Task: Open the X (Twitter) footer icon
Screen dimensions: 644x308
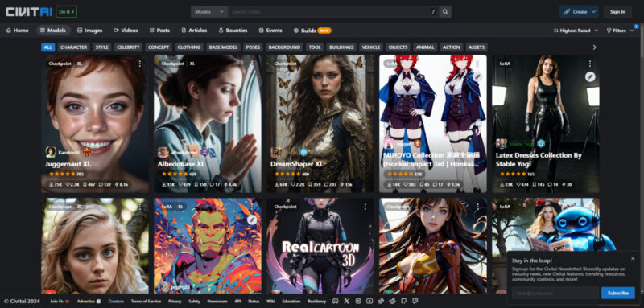Action: [x=347, y=301]
